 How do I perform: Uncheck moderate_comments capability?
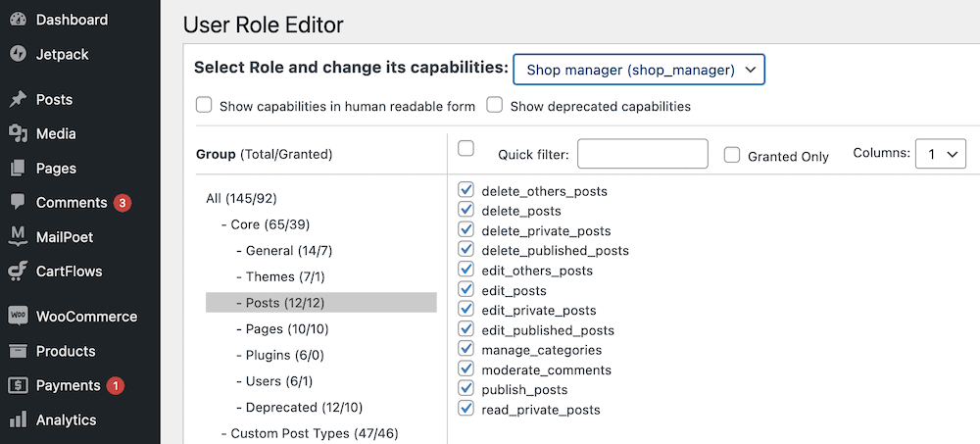click(x=465, y=369)
